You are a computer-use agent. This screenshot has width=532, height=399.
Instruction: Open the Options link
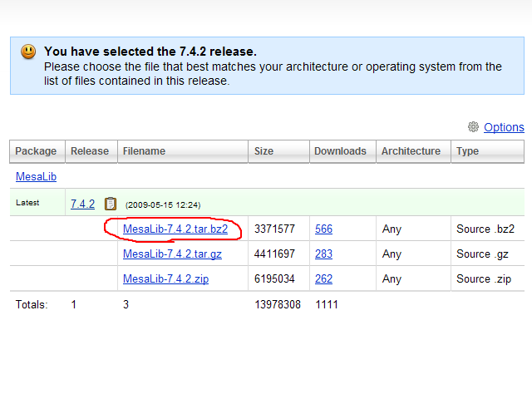504,127
